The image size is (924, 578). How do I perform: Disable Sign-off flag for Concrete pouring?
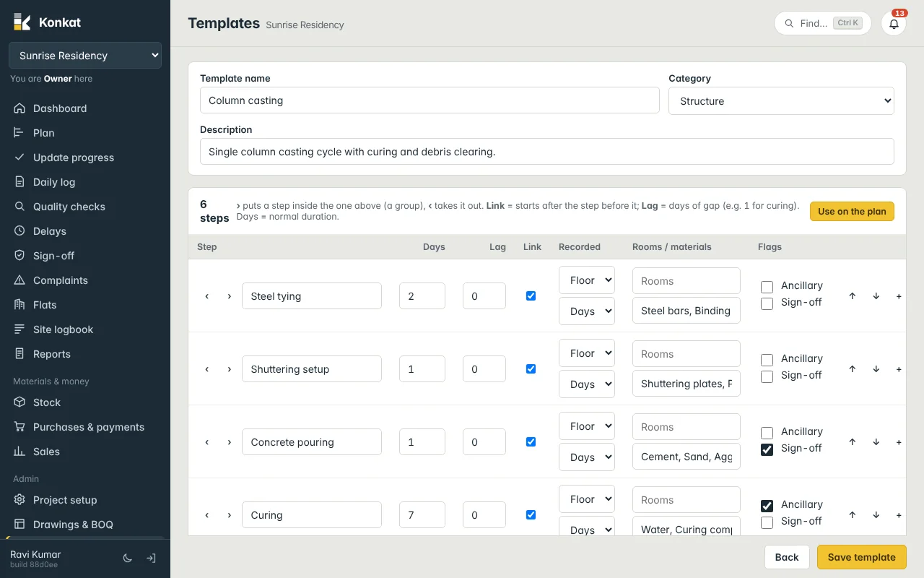tap(767, 449)
